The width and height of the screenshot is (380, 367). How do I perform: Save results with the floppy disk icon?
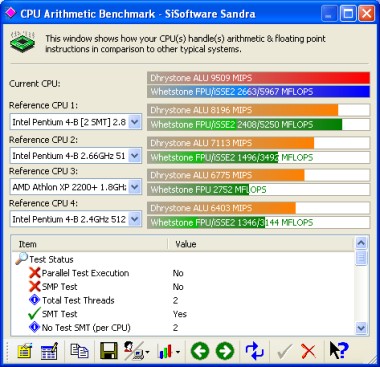[x=109, y=351]
